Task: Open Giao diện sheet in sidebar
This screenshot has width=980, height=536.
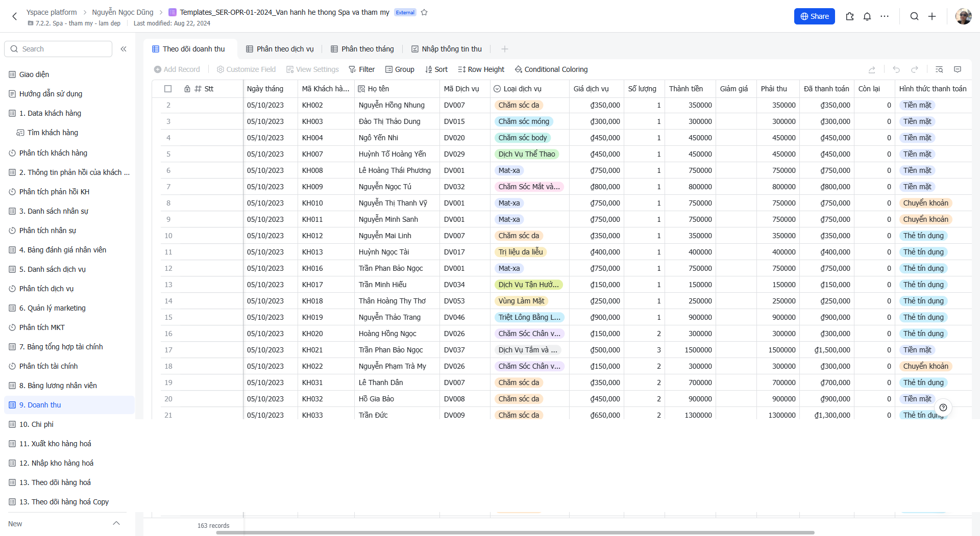Action: [34, 74]
